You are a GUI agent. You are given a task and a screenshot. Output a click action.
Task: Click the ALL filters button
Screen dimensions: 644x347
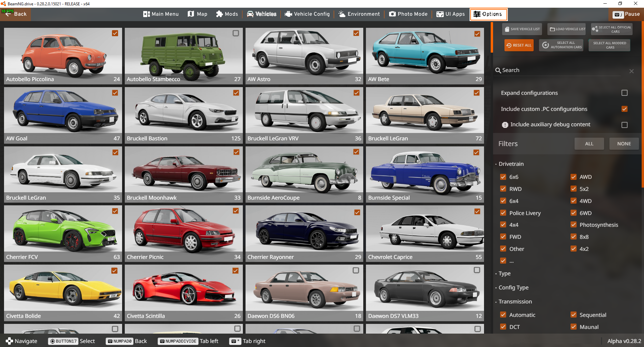(589, 144)
